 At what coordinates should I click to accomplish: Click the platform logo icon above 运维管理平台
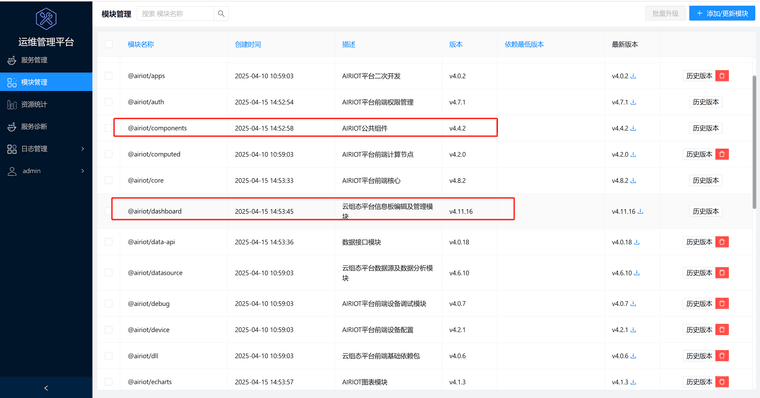pos(46,19)
